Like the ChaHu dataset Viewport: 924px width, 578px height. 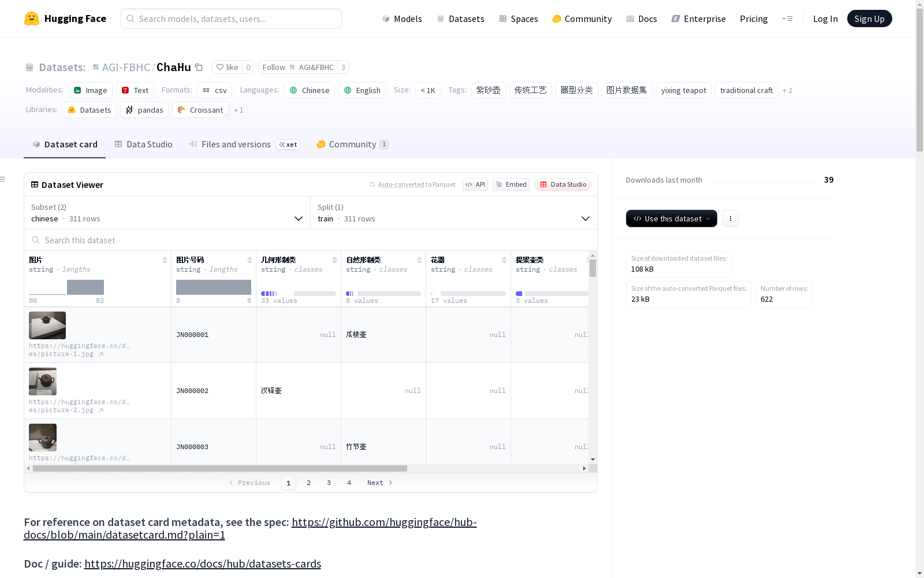tap(227, 67)
